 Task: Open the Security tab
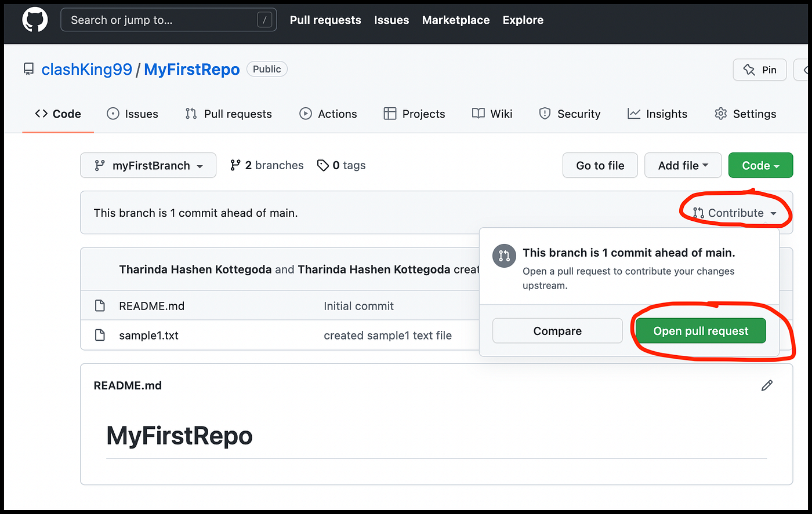click(570, 114)
